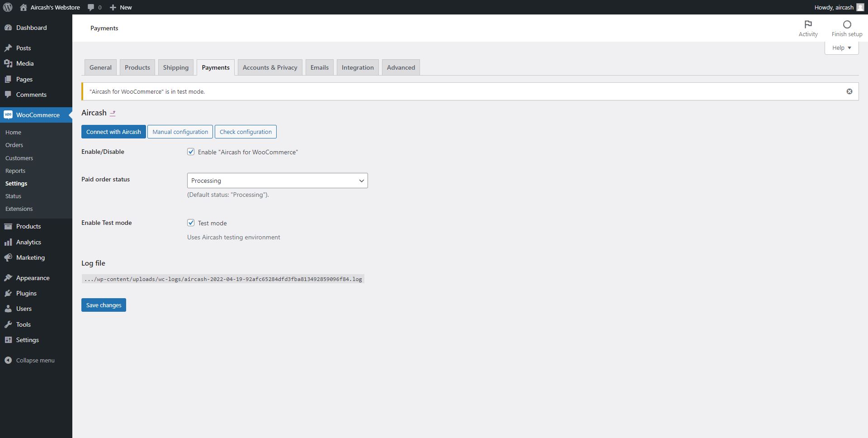Image resolution: width=868 pixels, height=438 pixels.
Task: Switch to Accounts & Privacy tab
Action: coord(270,67)
